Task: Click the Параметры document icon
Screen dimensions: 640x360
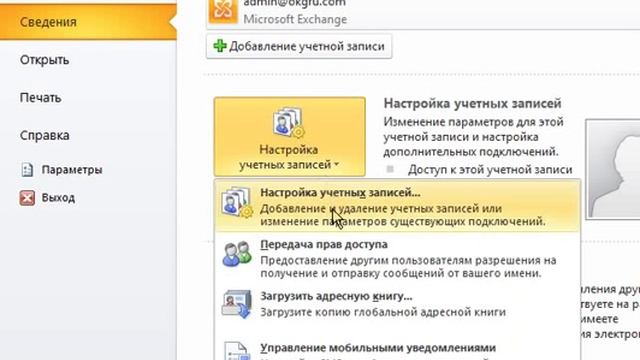Action: coord(27,170)
